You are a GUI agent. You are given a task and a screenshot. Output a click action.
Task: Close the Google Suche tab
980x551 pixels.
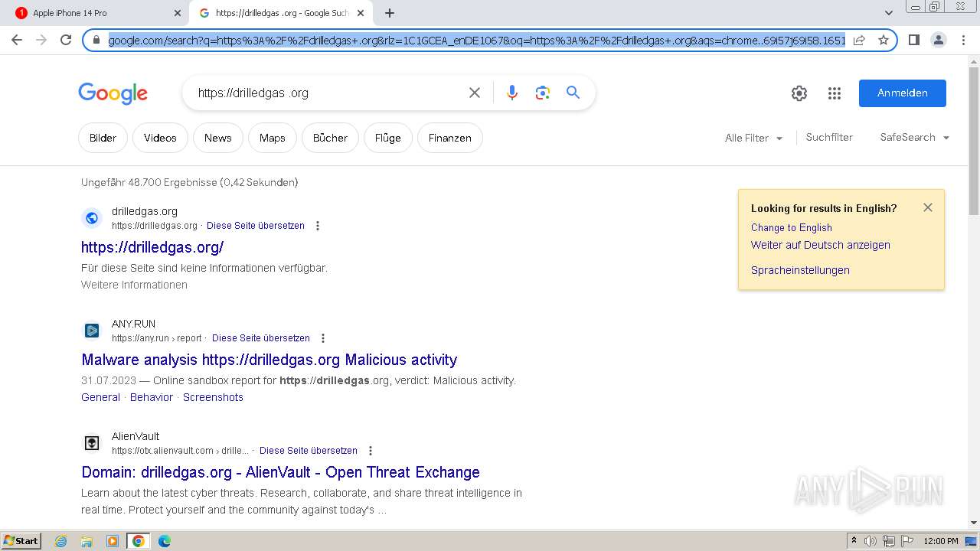click(361, 13)
